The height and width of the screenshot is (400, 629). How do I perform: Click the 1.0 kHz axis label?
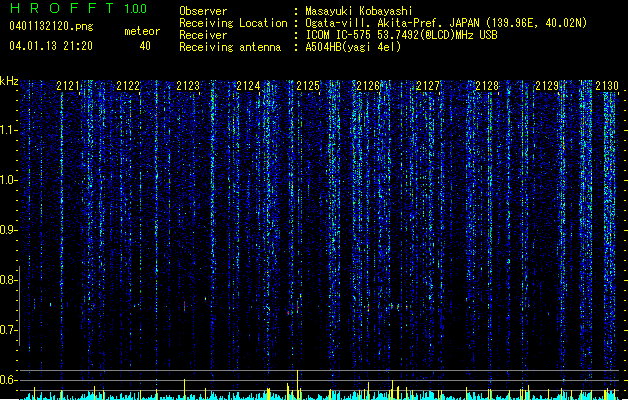[8, 180]
